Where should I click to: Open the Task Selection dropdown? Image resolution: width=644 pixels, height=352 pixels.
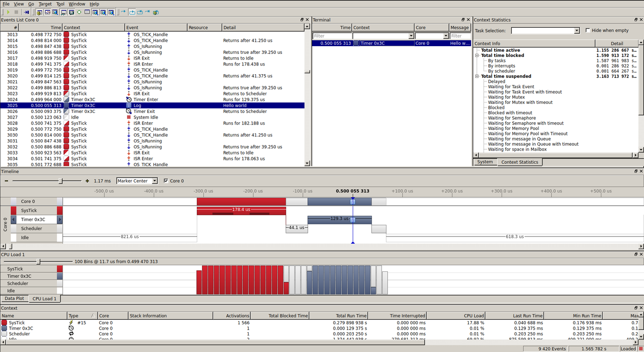(576, 30)
